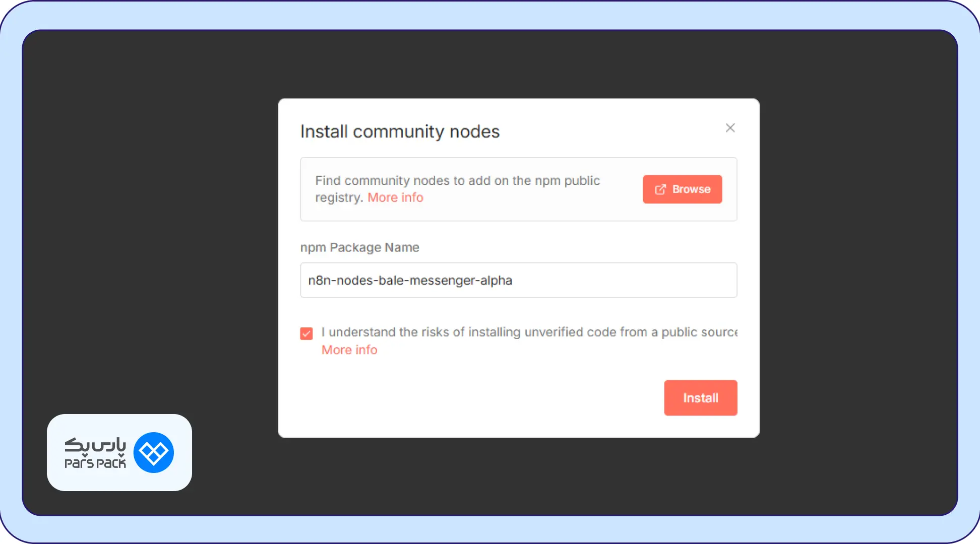Viewport: 980px width, 544px height.
Task: Open More info link after 'registry.'
Action: (395, 197)
